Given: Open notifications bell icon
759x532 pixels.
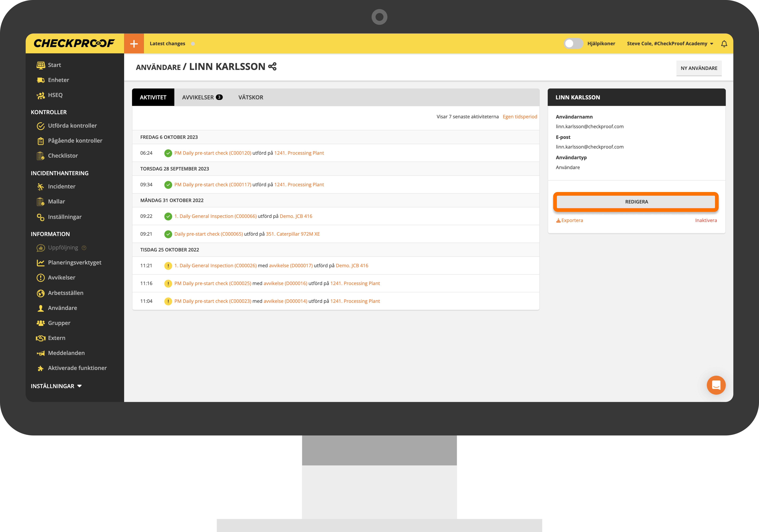Looking at the screenshot, I should click(x=724, y=44).
